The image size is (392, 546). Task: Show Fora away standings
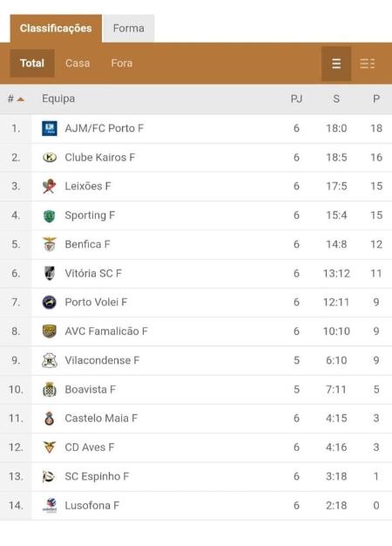click(122, 63)
